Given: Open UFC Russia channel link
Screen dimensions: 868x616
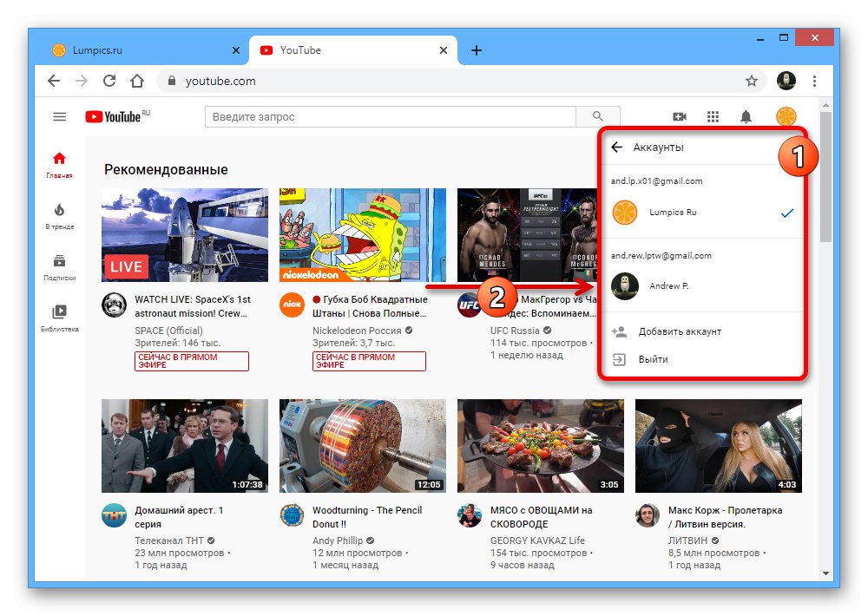Looking at the screenshot, I should click(x=514, y=331).
